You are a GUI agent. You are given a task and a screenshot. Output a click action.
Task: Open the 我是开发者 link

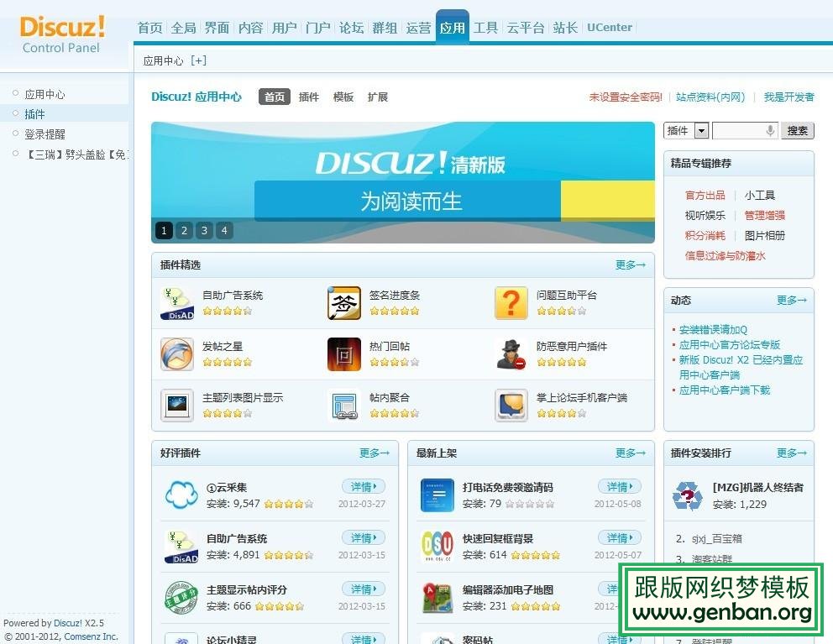pos(789,97)
